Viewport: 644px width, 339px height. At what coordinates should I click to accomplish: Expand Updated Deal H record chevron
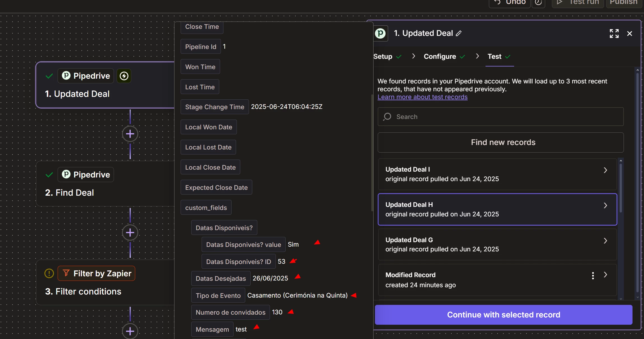coord(605,205)
